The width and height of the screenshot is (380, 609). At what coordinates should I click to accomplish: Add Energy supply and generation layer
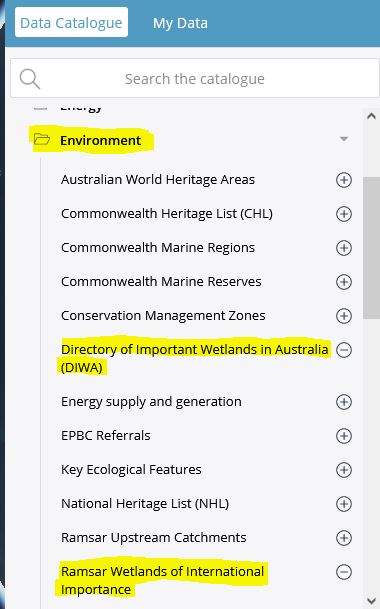click(x=344, y=402)
